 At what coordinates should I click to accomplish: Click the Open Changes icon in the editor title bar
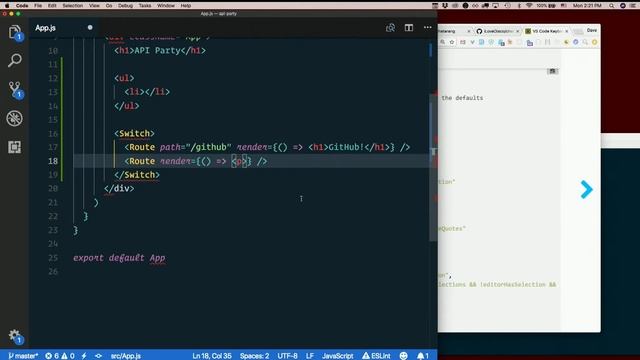click(390, 28)
